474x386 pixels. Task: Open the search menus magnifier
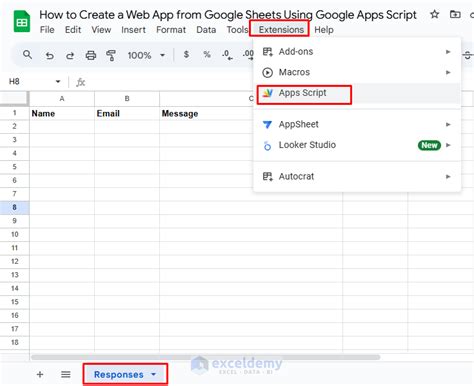coord(27,55)
